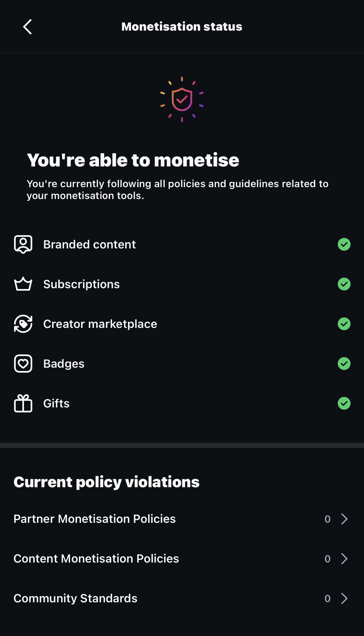Tap green checkmark beside Subscriptions
The image size is (364, 636).
344,284
